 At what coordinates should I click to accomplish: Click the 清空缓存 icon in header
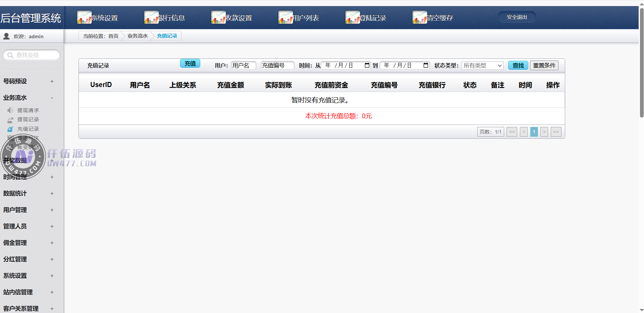click(420, 17)
